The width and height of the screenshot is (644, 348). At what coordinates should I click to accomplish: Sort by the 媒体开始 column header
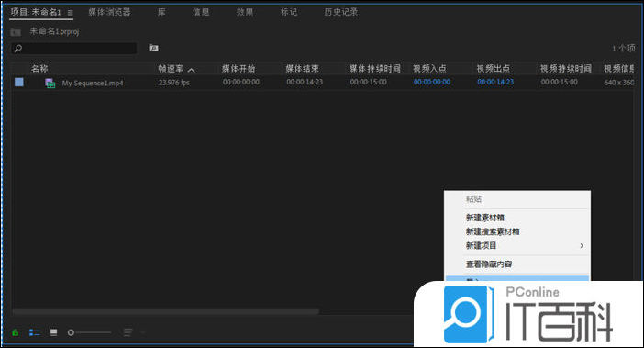[239, 69]
